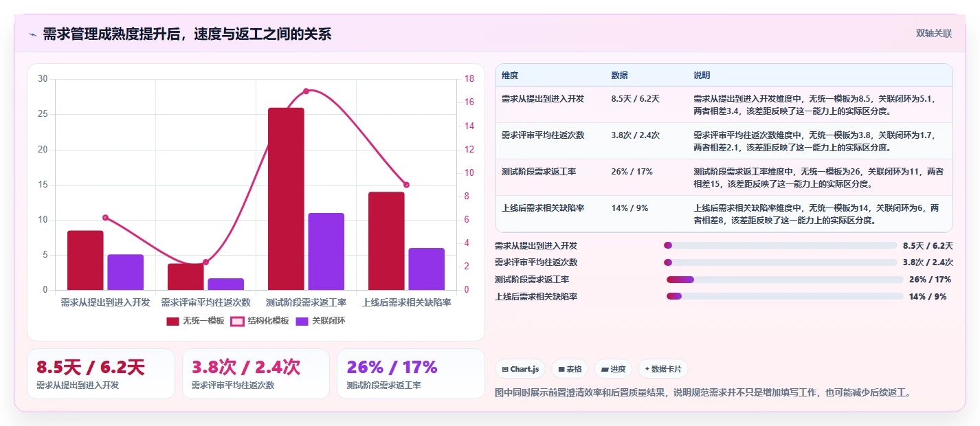Click the diamond icon in the 数据卡片 chip
The image size is (980, 426).
(x=647, y=369)
